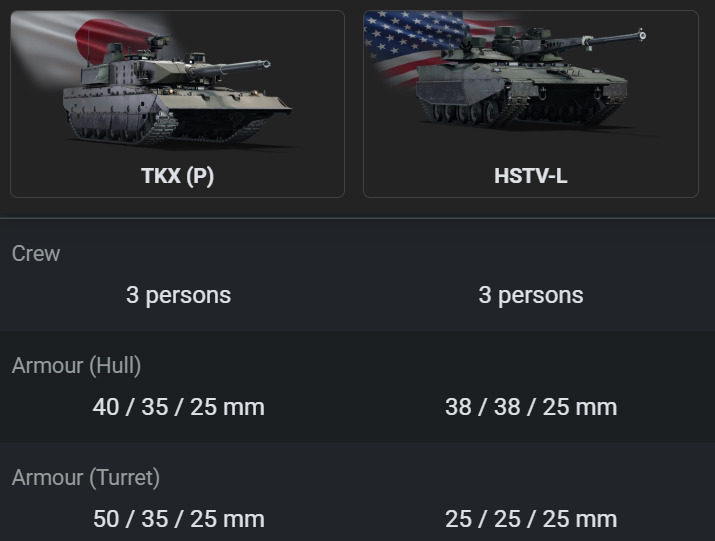715x541 pixels.
Task: Select hull armour value 38 / 38 / 25 mm
Action: click(x=531, y=407)
